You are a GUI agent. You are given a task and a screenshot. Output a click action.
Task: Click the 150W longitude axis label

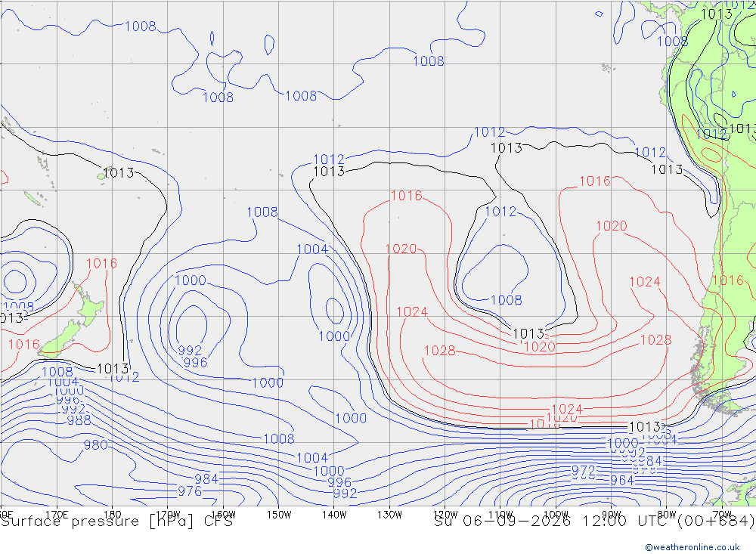click(279, 515)
